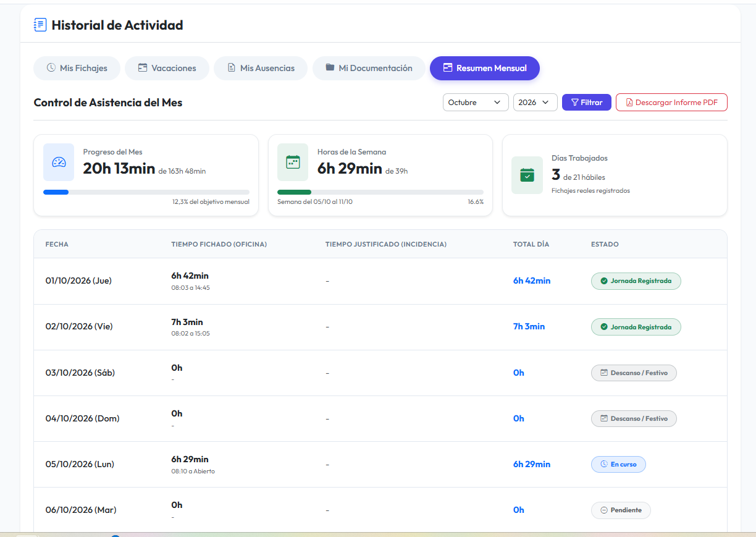Viewport: 756px width, 537px height.
Task: Click the text Semana del 05/10 al 11/10
Action: coord(315,201)
